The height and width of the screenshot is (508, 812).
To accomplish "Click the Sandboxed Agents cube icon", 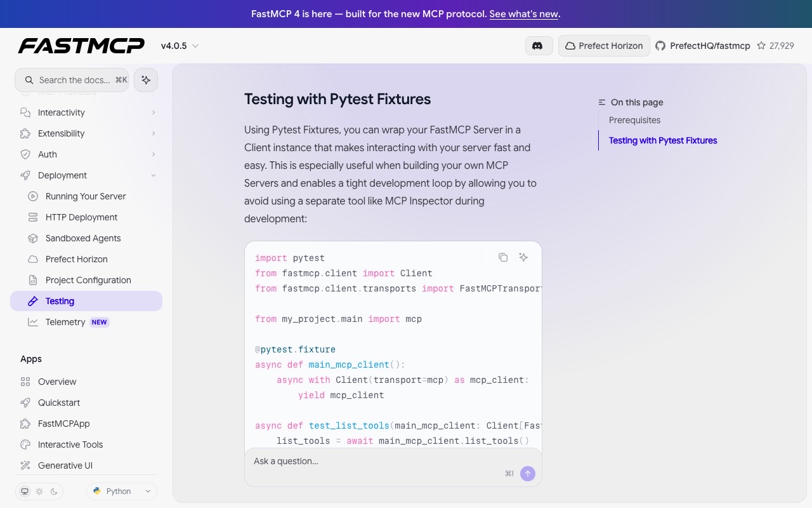I will click(33, 238).
